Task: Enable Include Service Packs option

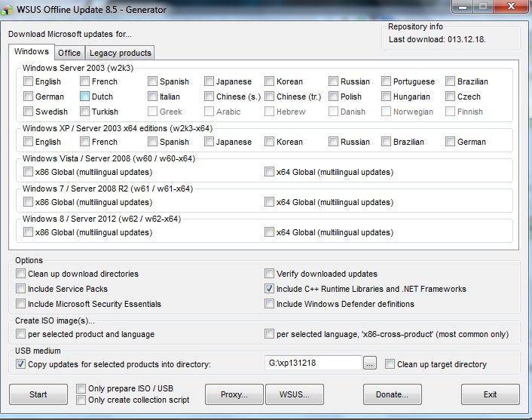Action: pos(20,289)
